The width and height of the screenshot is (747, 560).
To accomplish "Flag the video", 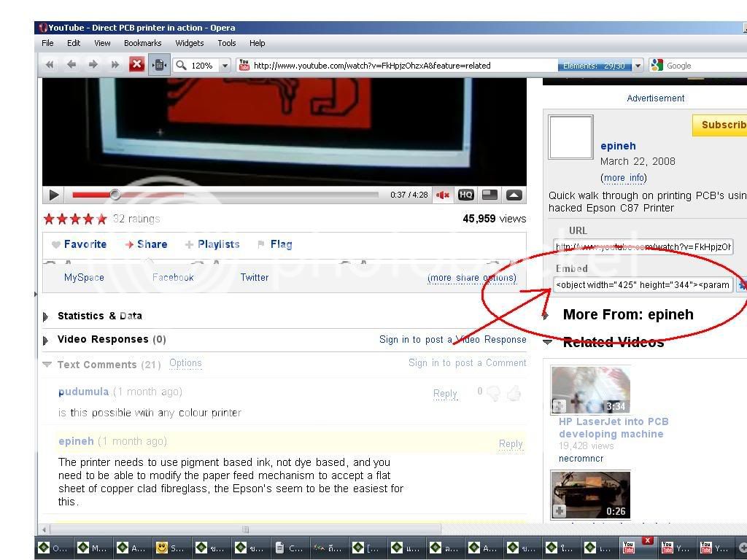I will tap(275, 244).
